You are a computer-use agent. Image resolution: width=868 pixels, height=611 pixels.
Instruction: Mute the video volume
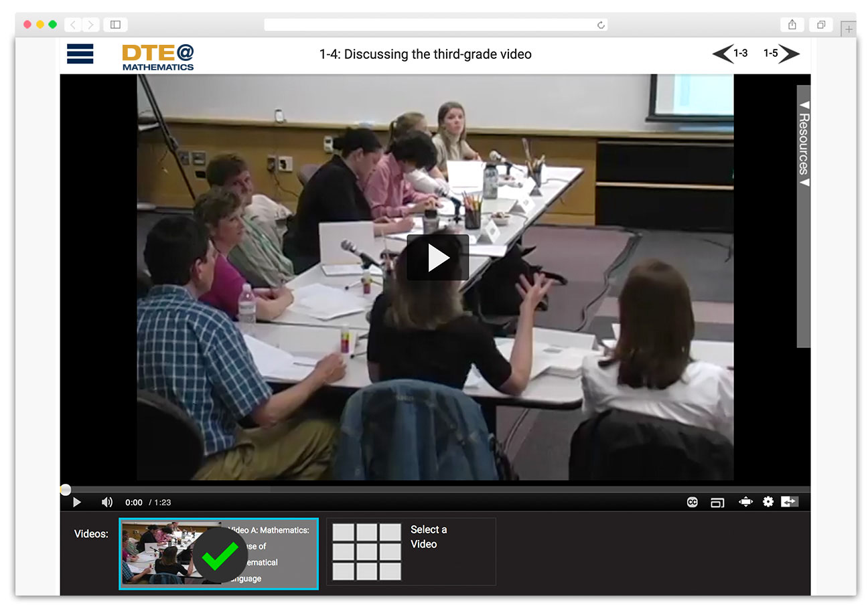[x=106, y=502]
